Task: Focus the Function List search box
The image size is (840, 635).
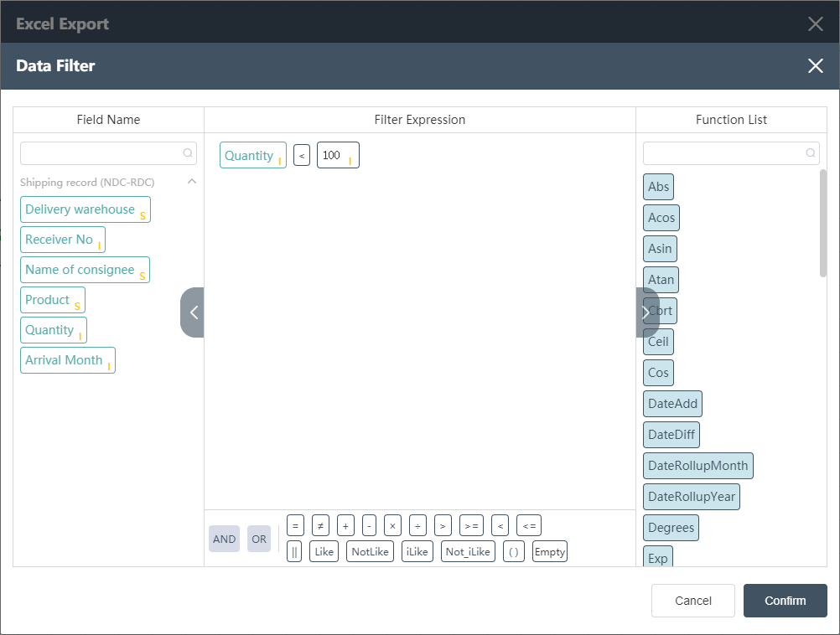Action: [x=731, y=153]
